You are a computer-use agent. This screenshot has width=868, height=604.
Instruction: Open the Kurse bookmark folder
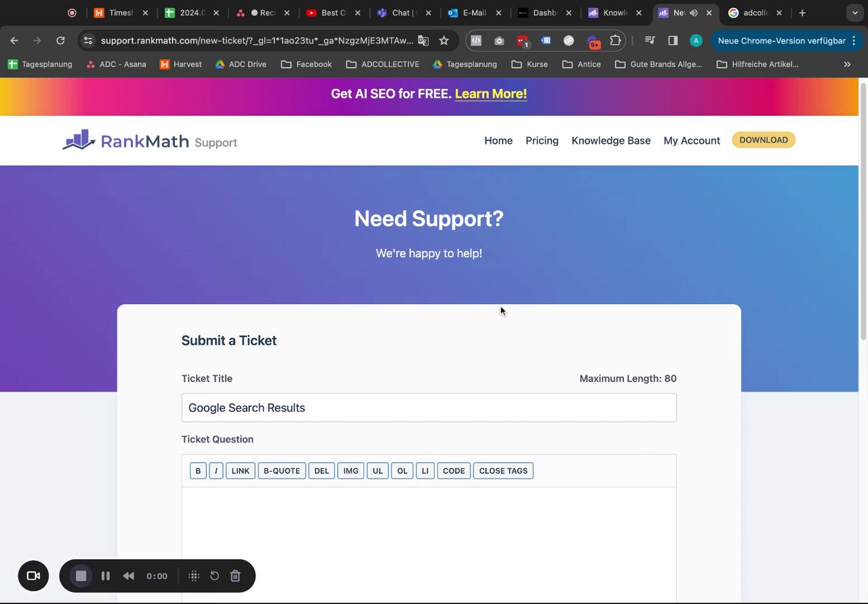tap(530, 64)
